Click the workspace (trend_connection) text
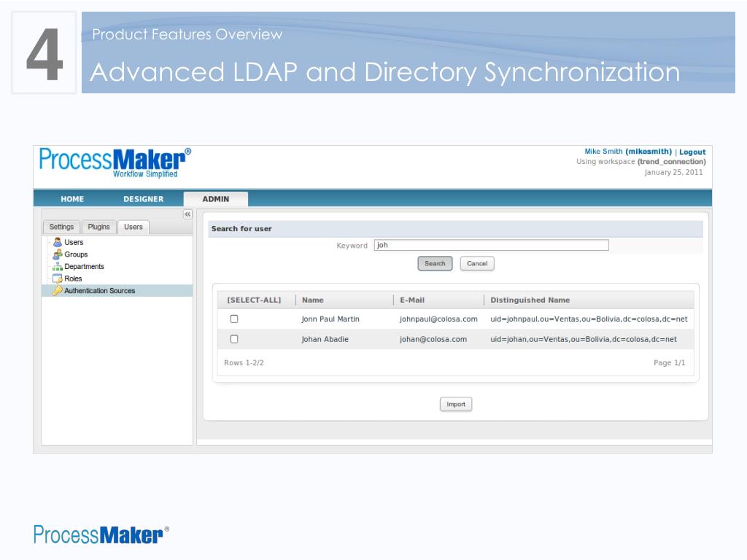This screenshot has height=560, width=747. [x=672, y=161]
